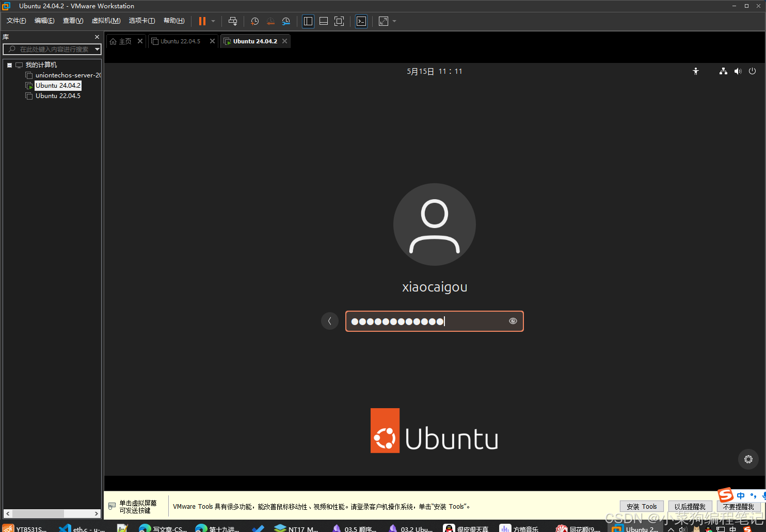Open the Ubuntu accessibility menu
Screen dimensions: 766x532
click(x=696, y=71)
